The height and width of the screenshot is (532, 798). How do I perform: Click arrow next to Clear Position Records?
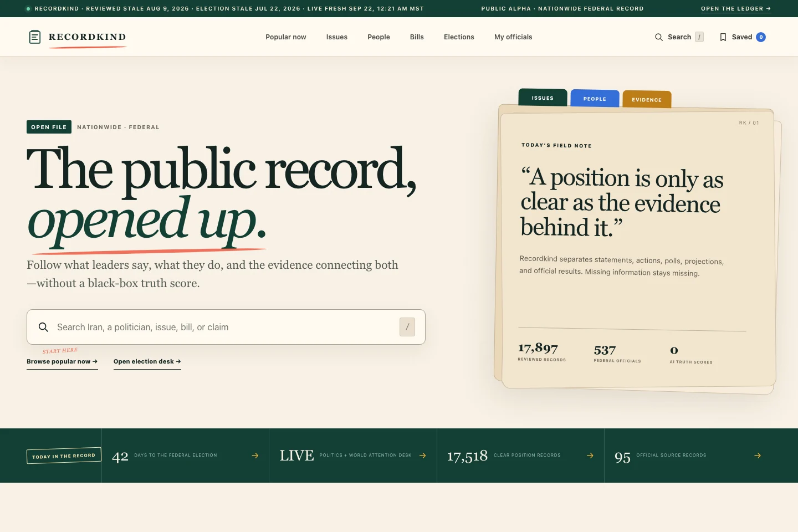[x=590, y=456]
